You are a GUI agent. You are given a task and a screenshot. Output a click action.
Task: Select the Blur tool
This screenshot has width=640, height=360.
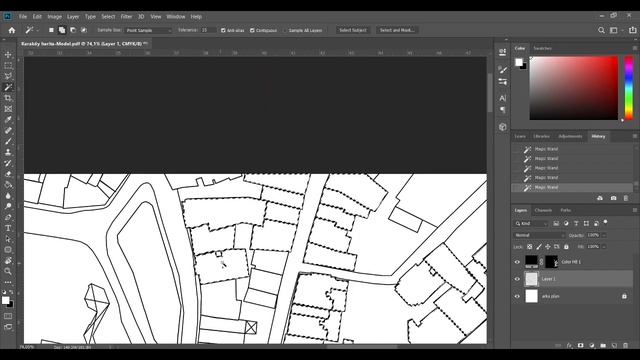(8, 195)
